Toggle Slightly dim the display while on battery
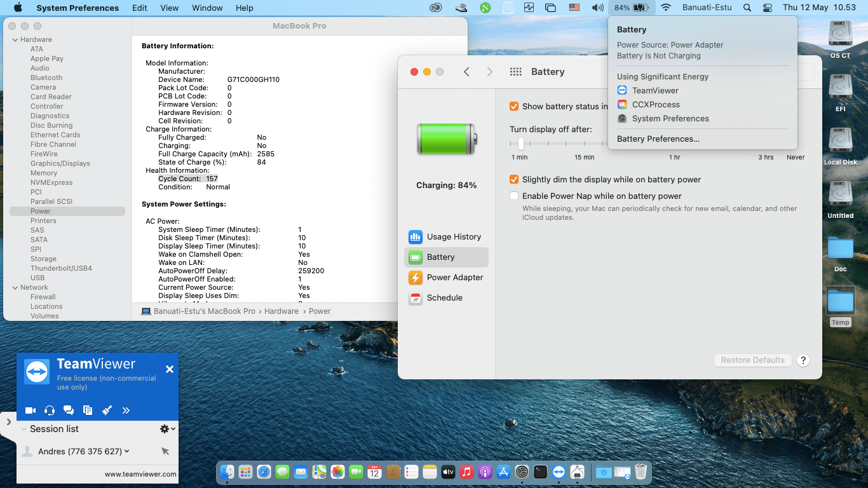 click(514, 180)
